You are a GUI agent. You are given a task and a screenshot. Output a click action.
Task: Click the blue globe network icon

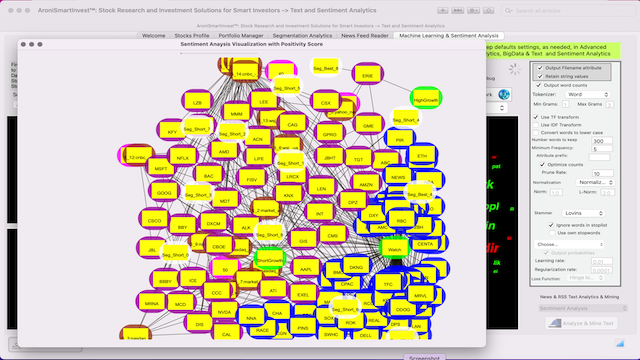click(x=504, y=95)
